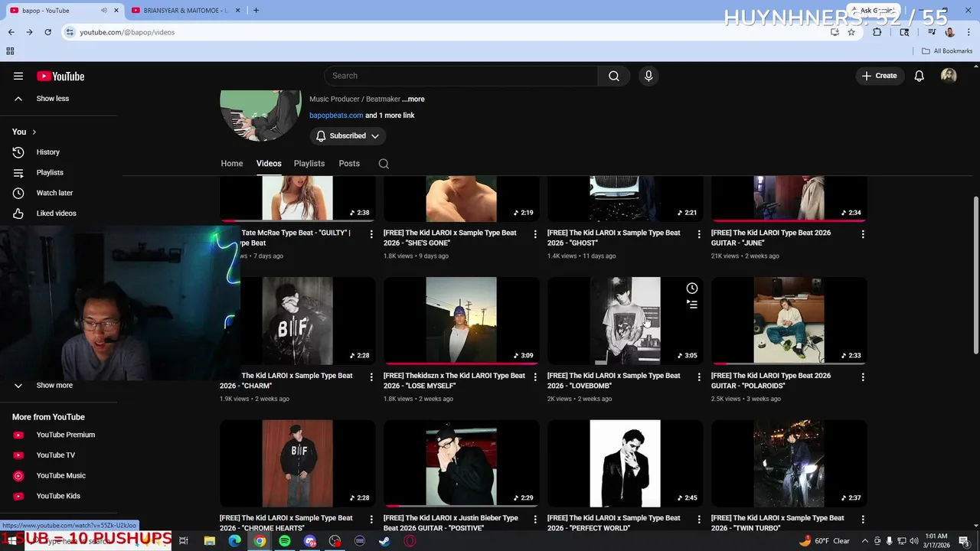The width and height of the screenshot is (980, 551).
Task: Play the CHROME HEARTS video thumbnail
Action: (298, 464)
